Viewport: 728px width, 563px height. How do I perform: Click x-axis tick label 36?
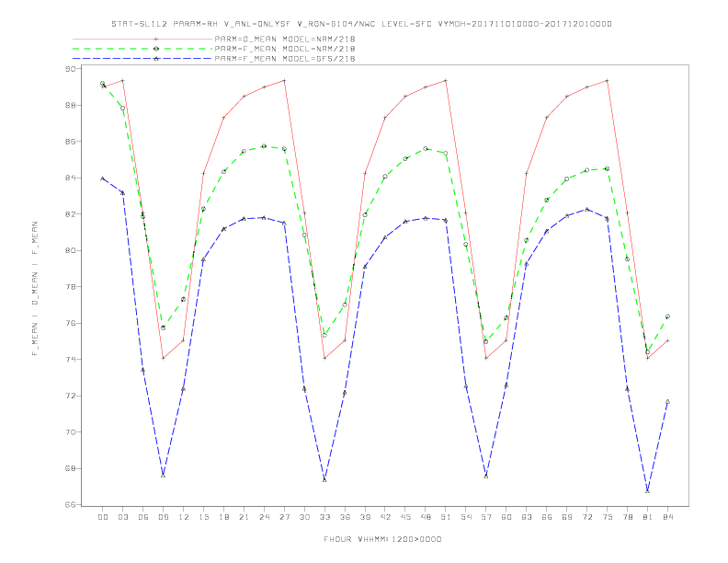345,517
